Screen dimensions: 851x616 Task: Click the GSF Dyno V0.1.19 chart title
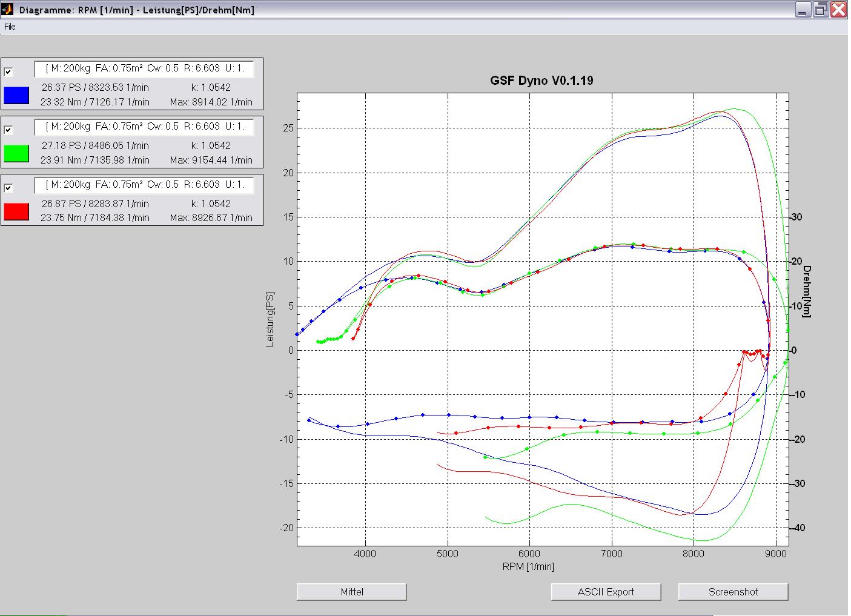[541, 81]
